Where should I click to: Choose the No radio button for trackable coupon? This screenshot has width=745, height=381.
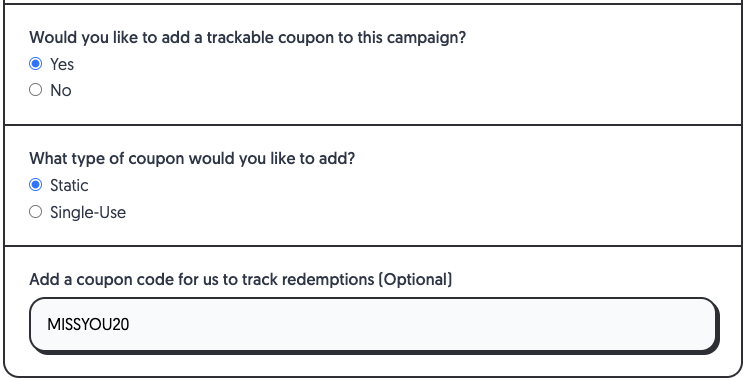(x=36, y=90)
